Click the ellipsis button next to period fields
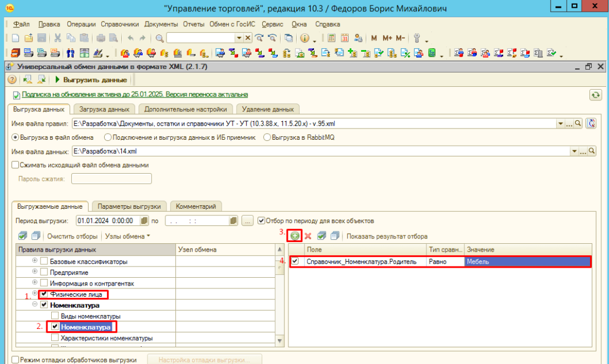The image size is (609, 364). pos(247,221)
